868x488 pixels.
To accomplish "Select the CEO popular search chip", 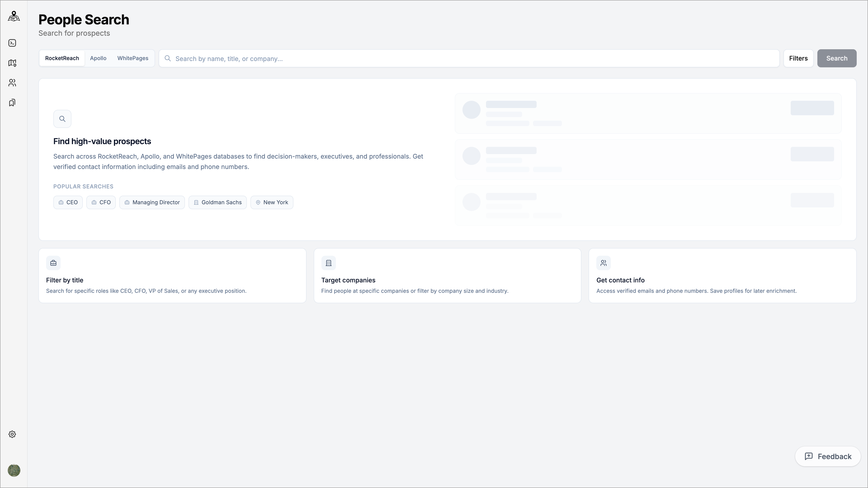I will [68, 202].
